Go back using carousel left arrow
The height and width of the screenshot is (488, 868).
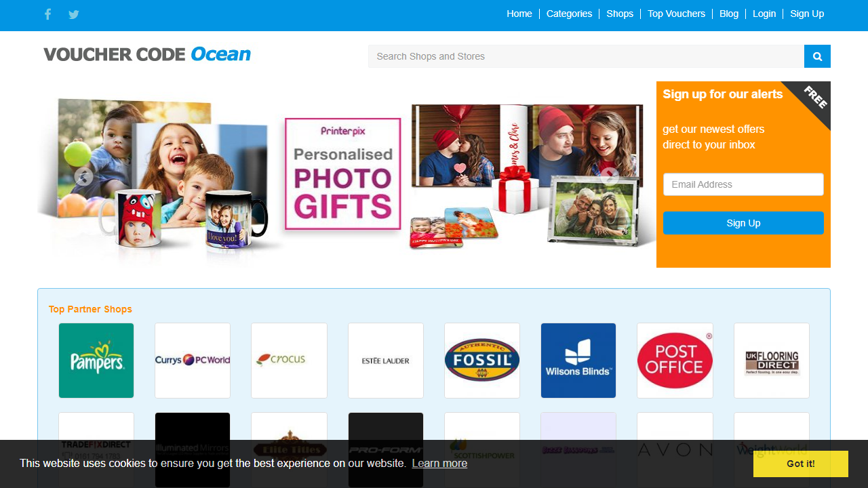84,178
